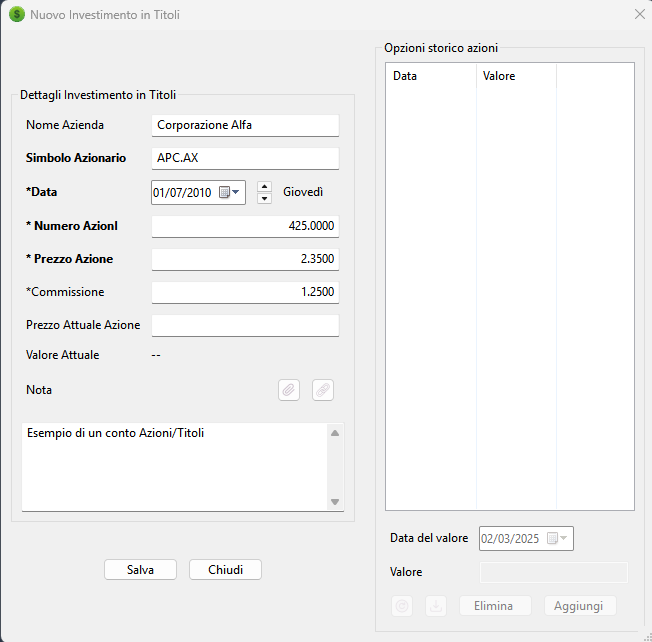652x642 pixels.
Task: Click the left paperclip attachment icon
Action: (288, 390)
